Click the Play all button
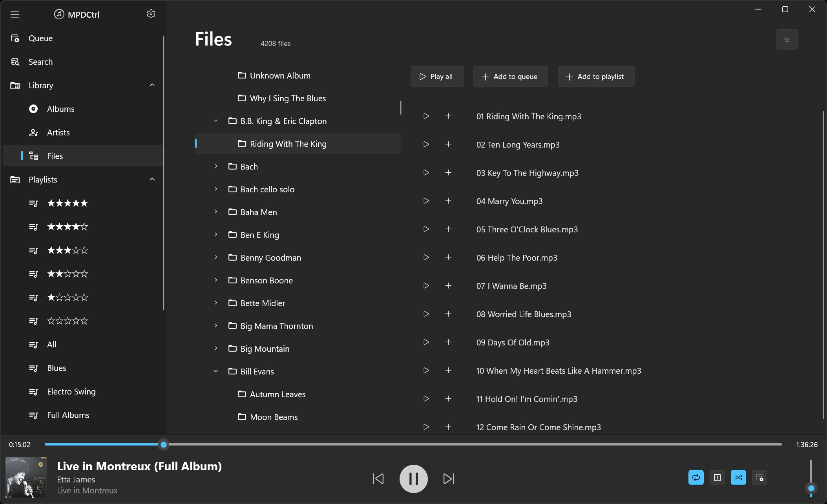 tap(437, 77)
